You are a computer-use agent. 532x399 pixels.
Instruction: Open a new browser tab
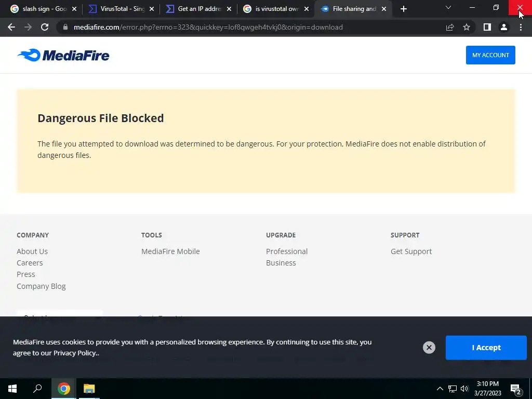(x=403, y=9)
